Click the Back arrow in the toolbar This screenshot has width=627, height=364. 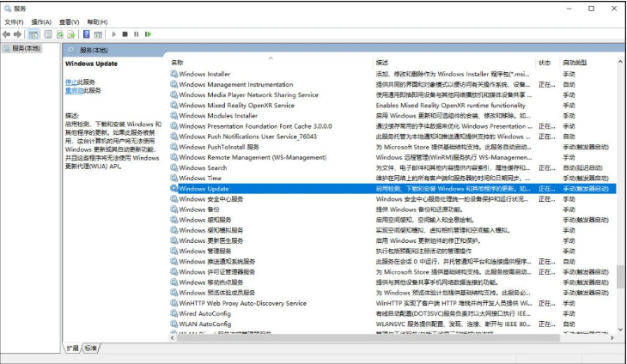click(7, 34)
